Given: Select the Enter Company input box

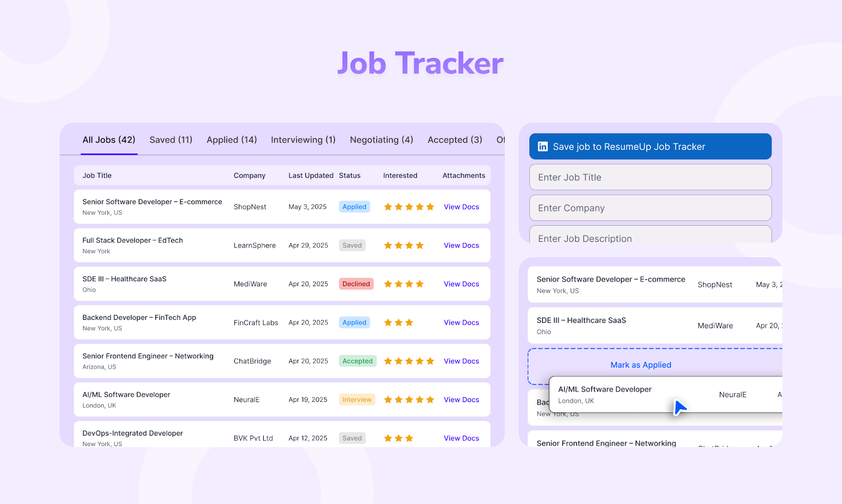Looking at the screenshot, I should click(650, 208).
